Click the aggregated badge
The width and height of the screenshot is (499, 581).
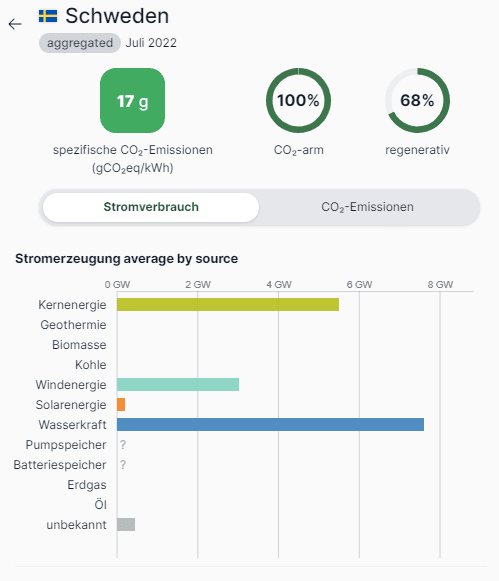pyautogui.click(x=80, y=43)
